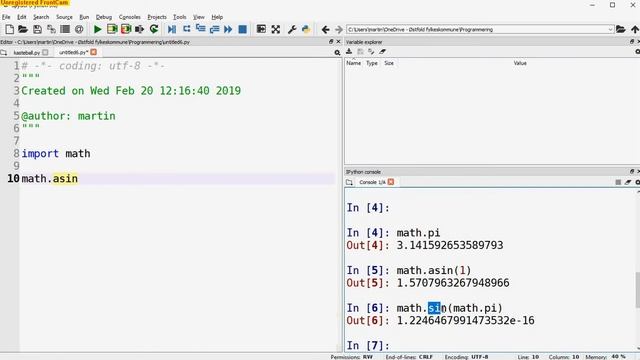
Task: Open the View menu
Action: (199, 17)
